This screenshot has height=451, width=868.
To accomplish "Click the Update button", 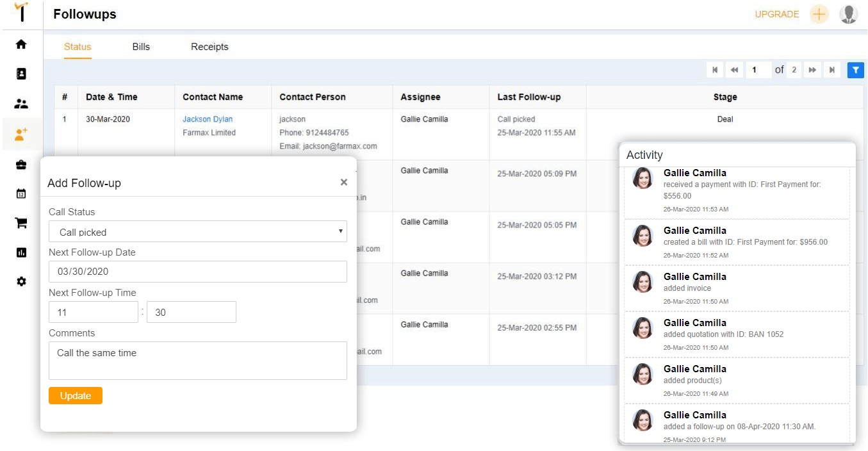I will pos(76,396).
